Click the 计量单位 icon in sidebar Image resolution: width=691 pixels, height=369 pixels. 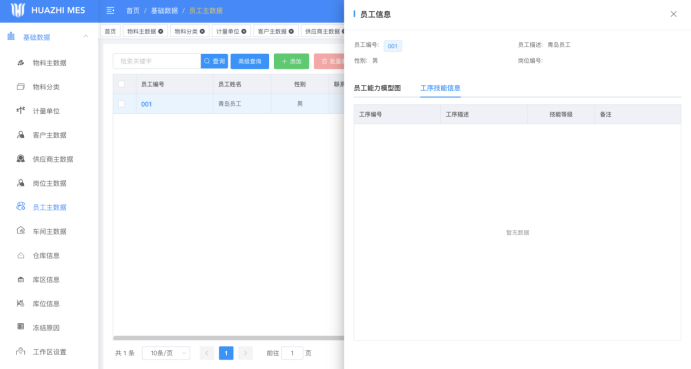[x=21, y=111]
